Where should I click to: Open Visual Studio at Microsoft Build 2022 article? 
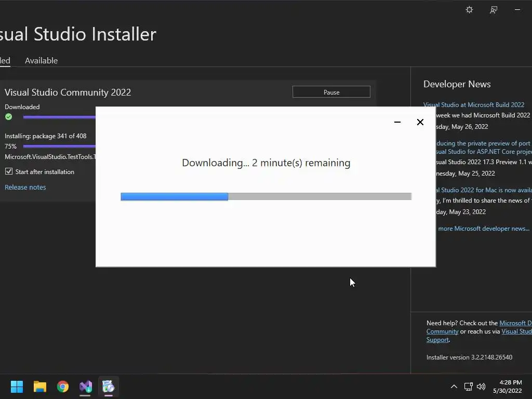(x=474, y=105)
